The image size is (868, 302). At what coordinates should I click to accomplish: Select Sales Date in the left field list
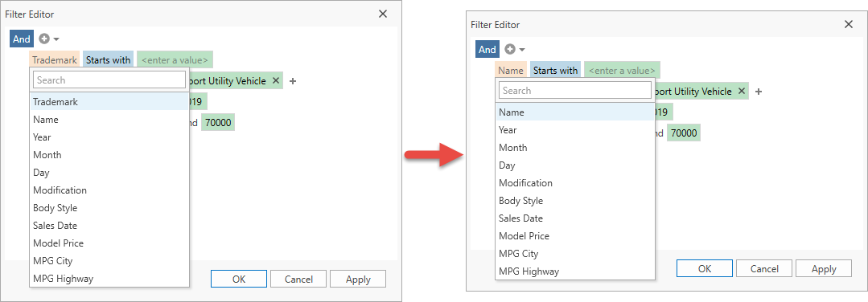pyautogui.click(x=109, y=226)
